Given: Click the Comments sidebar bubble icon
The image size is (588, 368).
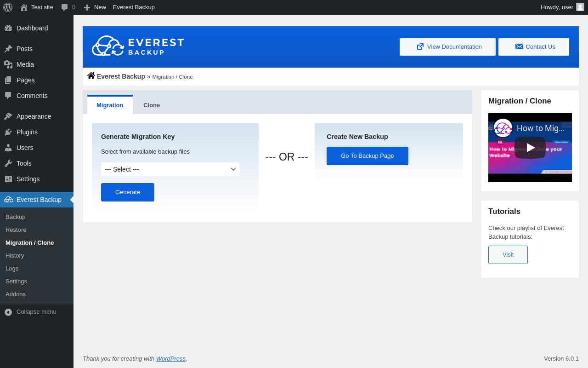Looking at the screenshot, I should tap(8, 96).
